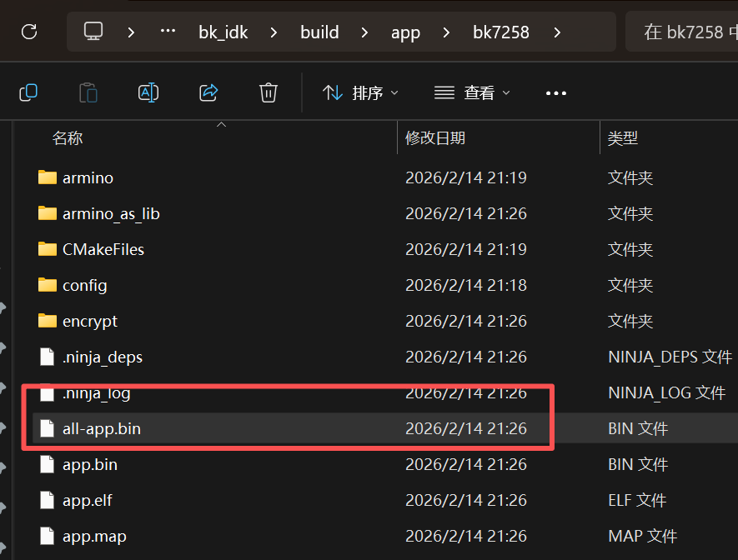
Task: Click the NINJA_LOG 文件 type cell
Action: pyautogui.click(x=666, y=392)
